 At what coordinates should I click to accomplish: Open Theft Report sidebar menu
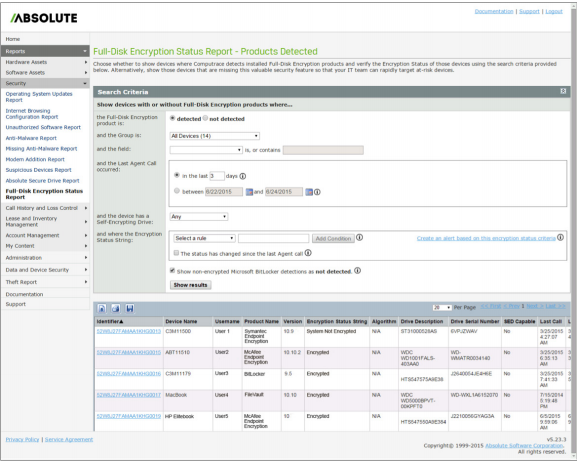[x=45, y=282]
